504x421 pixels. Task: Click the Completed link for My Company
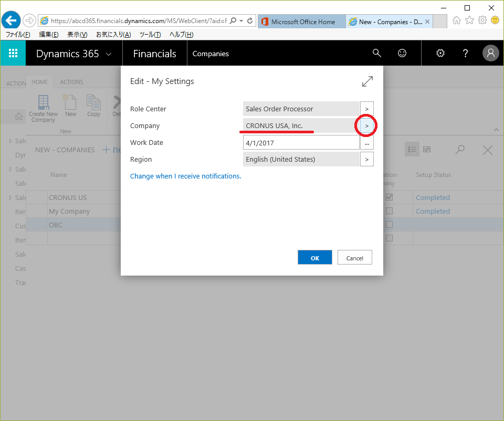[433, 211]
